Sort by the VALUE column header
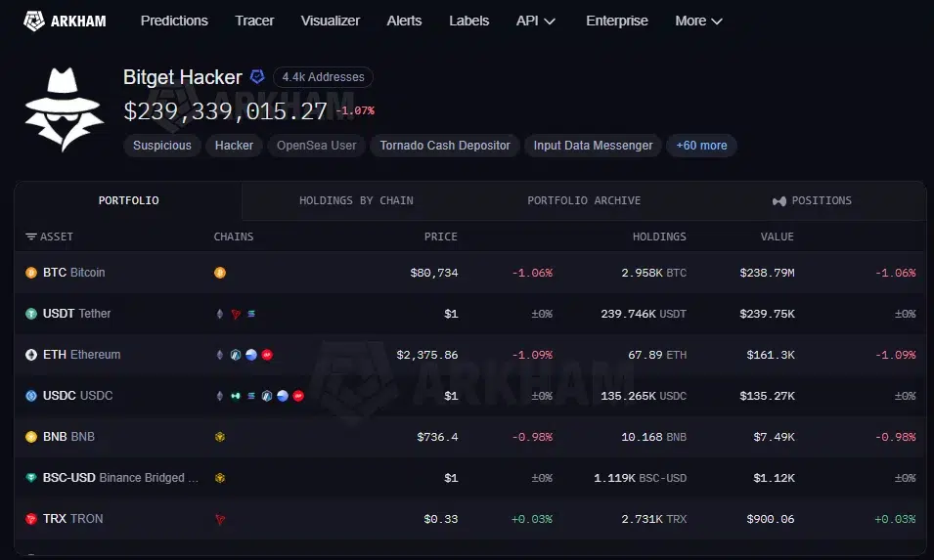934x560 pixels. (777, 237)
